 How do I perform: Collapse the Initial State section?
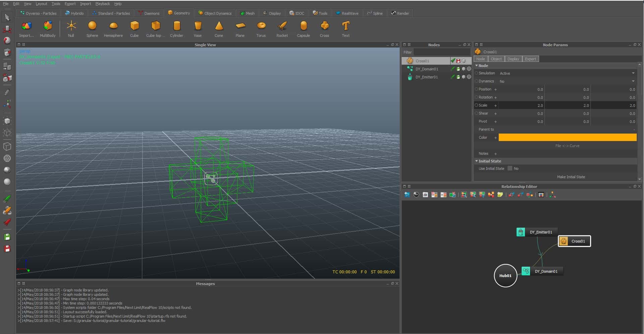pos(477,161)
